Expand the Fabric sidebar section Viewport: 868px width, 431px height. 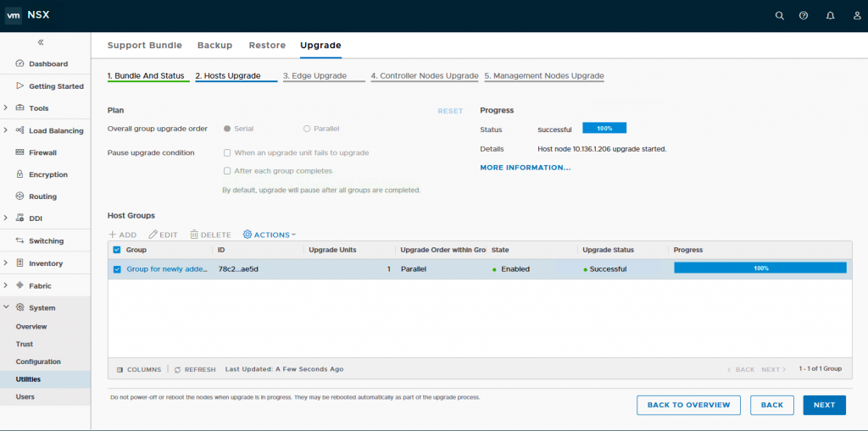[x=5, y=285]
